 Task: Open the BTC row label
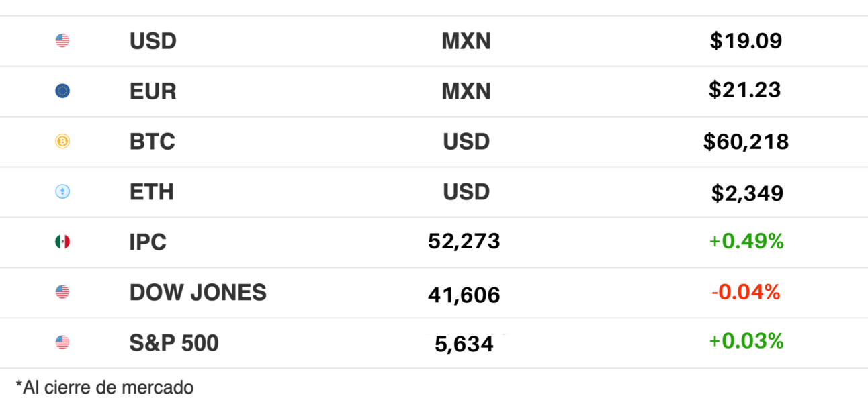[153, 142]
